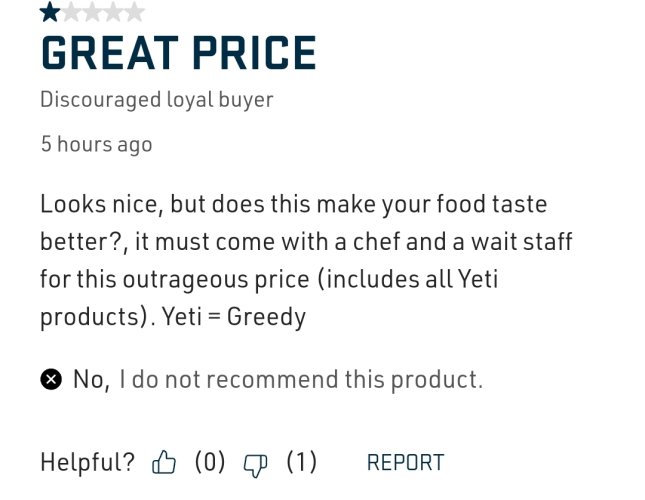This screenshot has width=645, height=500.
Task: Click the thumbs down unhelpful icon
Action: [x=255, y=465]
